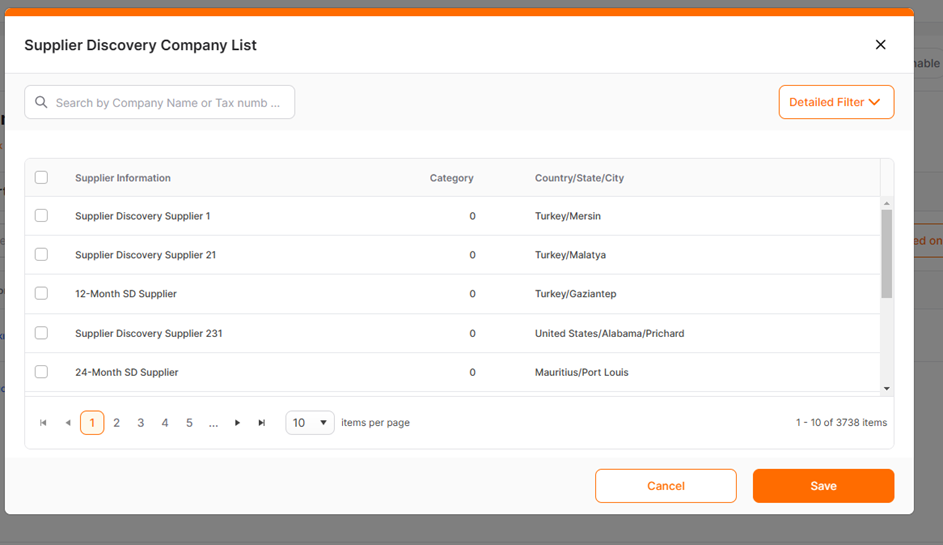The height and width of the screenshot is (545, 943).
Task: Click the 12-Month SD Supplier name
Action: coord(126,294)
